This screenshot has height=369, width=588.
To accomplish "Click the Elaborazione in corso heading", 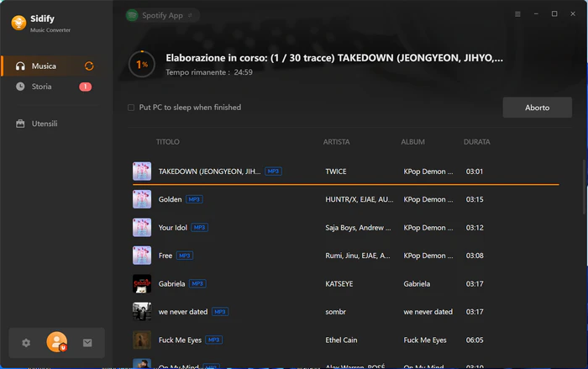I will 334,58.
